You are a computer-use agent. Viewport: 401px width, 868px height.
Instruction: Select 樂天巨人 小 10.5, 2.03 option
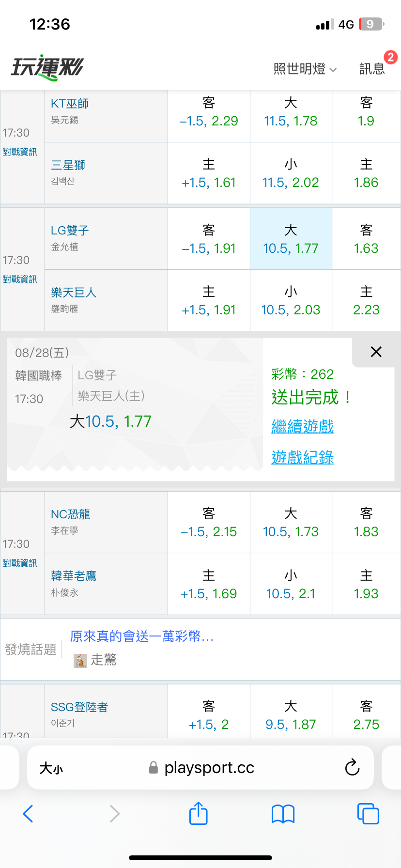291,300
